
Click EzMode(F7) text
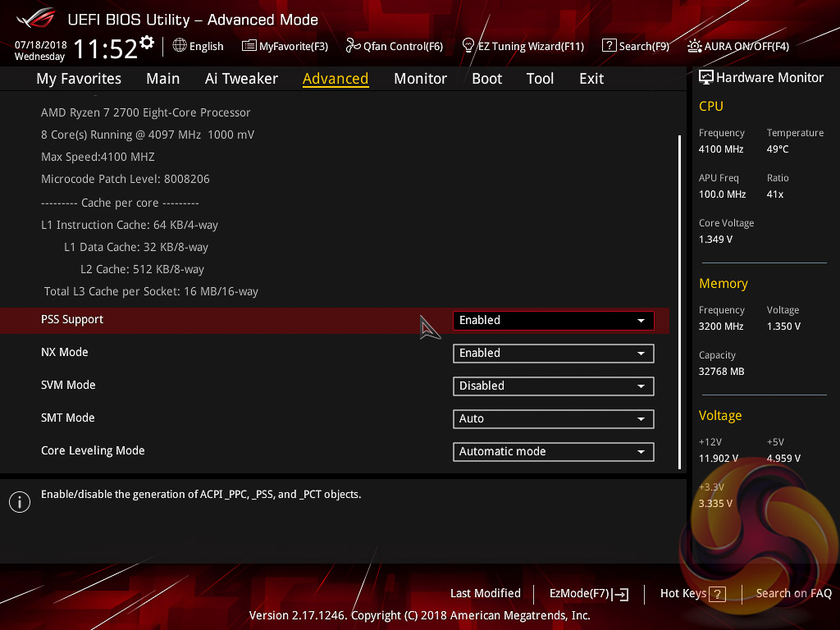click(579, 593)
